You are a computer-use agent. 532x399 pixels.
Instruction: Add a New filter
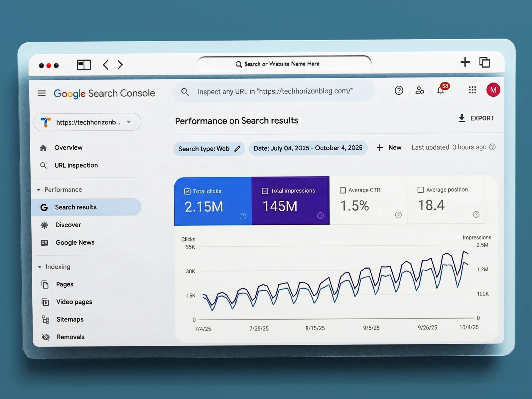pyautogui.click(x=389, y=148)
